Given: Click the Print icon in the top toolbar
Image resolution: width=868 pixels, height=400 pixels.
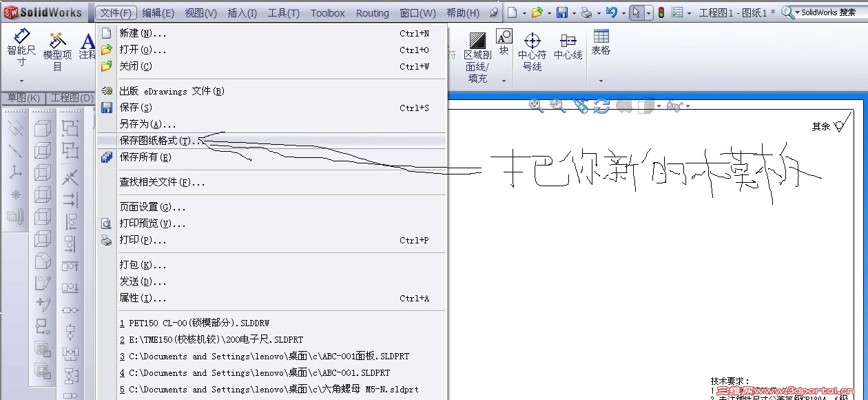Looking at the screenshot, I should 586,12.
